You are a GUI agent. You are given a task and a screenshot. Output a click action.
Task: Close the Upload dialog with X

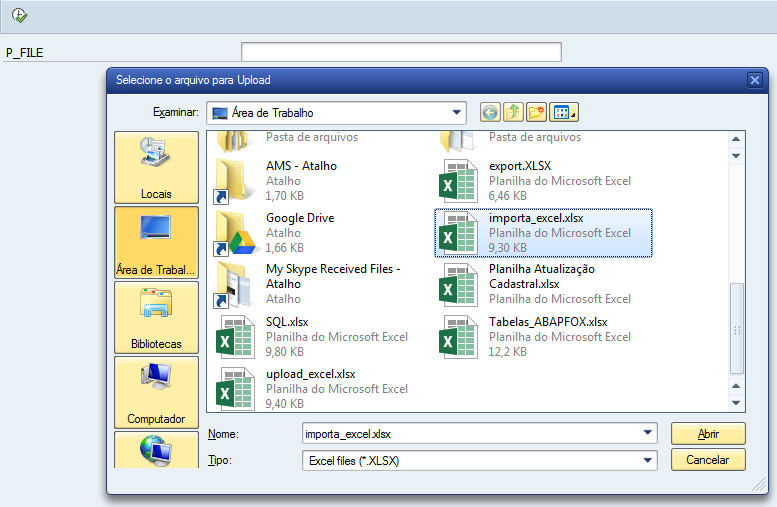pos(755,80)
